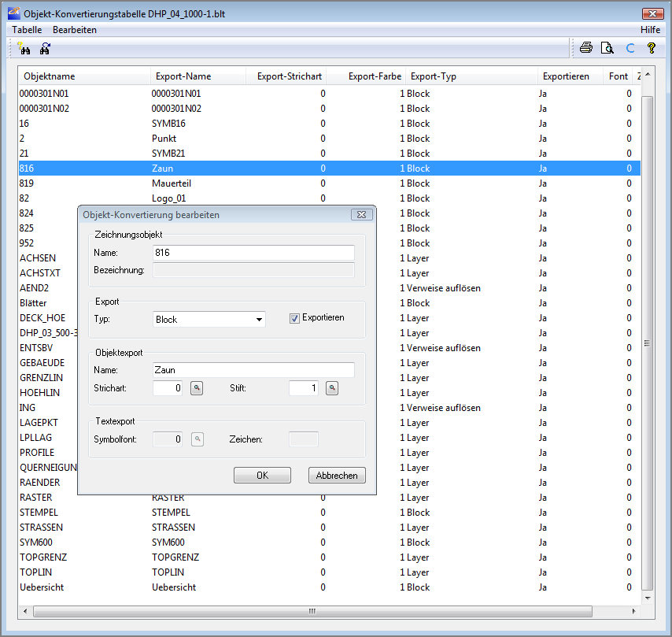Click the find-next binoculars toolbar icon
Image resolution: width=672 pixels, height=637 pixels.
click(x=45, y=48)
